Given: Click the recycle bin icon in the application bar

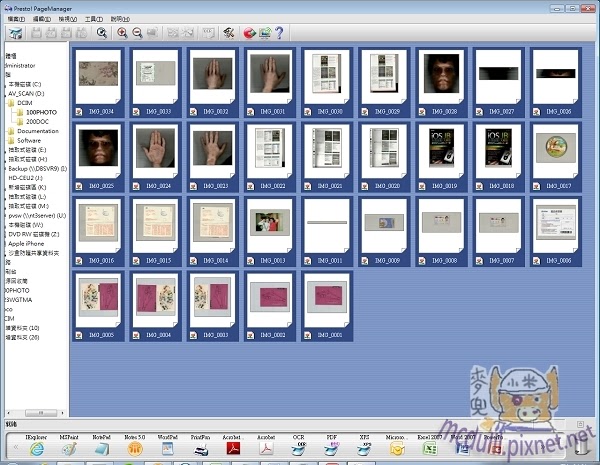Looking at the screenshot, I should tap(581, 446).
